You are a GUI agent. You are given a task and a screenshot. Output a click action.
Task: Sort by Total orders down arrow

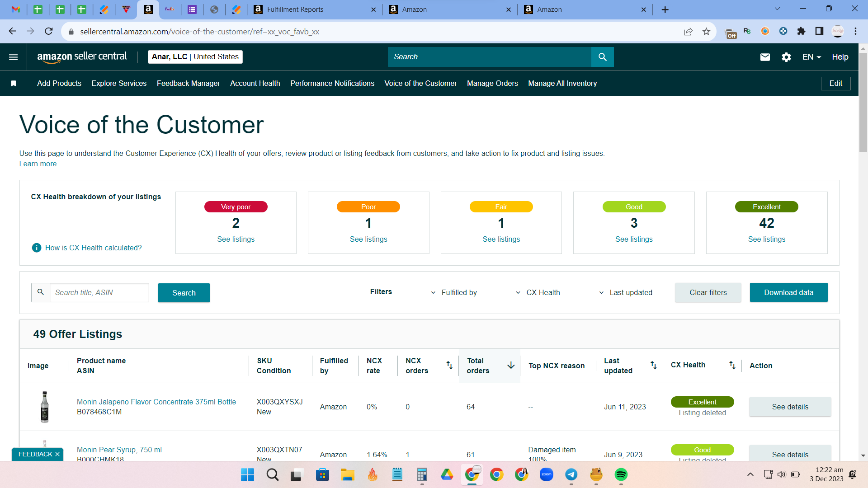click(x=511, y=365)
